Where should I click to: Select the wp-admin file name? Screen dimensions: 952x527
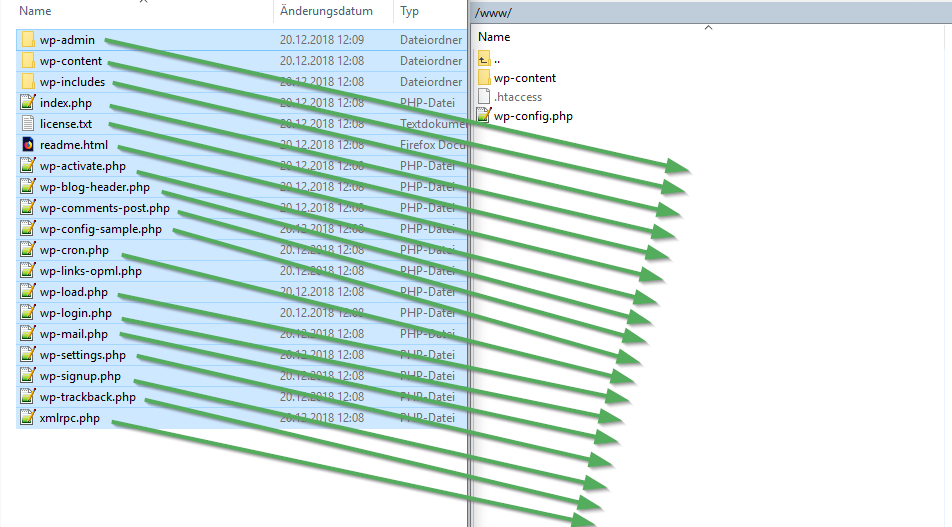[67, 40]
